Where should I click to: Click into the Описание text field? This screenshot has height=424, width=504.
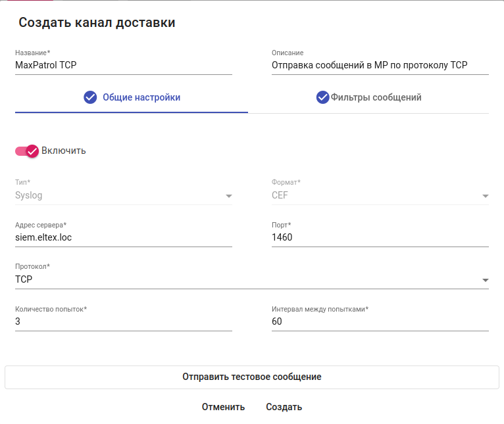point(380,65)
